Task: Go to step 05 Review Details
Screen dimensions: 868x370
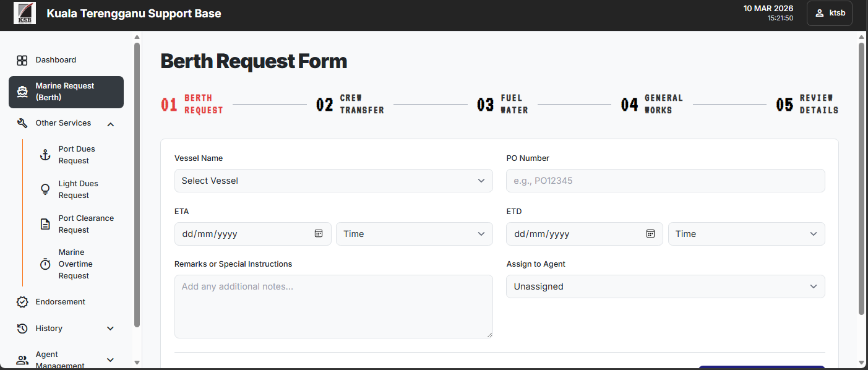Action: point(807,104)
